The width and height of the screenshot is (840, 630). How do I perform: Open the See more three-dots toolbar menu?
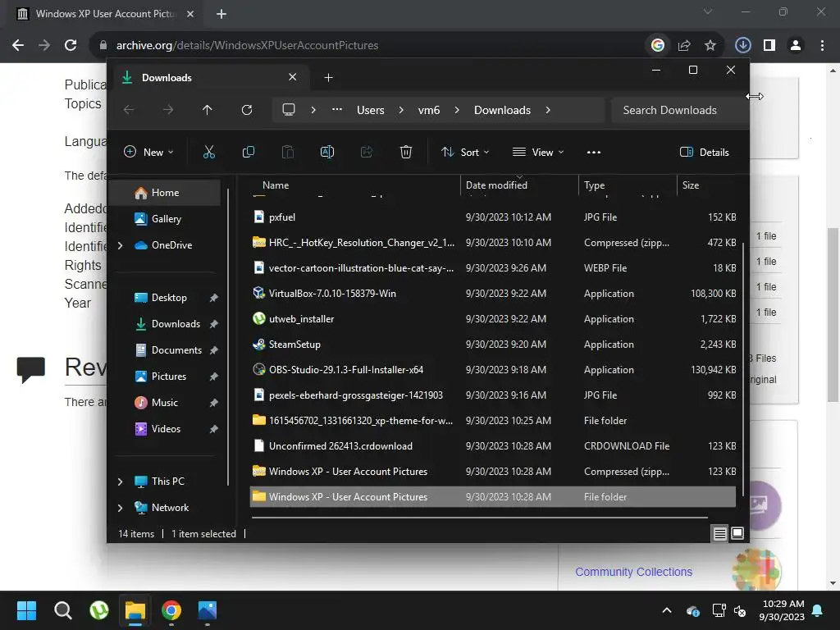click(594, 152)
